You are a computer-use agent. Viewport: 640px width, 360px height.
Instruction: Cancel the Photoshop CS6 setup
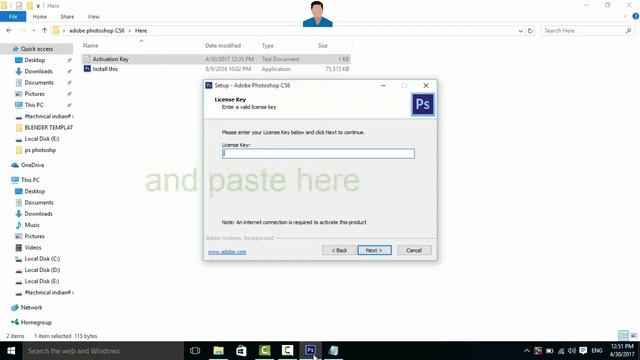coord(414,250)
